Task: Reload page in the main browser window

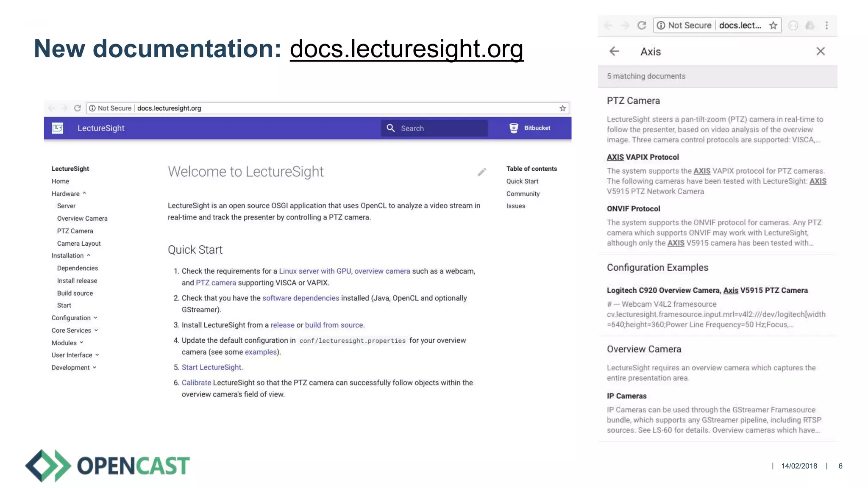Action: pyautogui.click(x=77, y=108)
